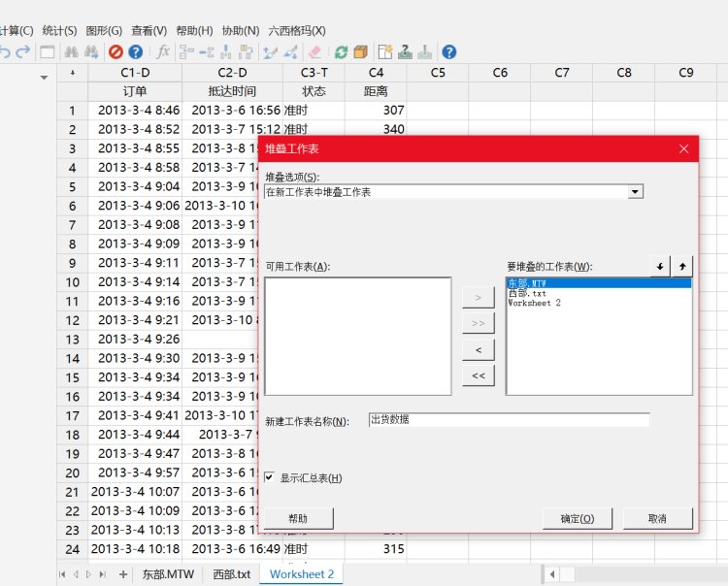Select the Worksheet 2 tab

pyautogui.click(x=302, y=574)
